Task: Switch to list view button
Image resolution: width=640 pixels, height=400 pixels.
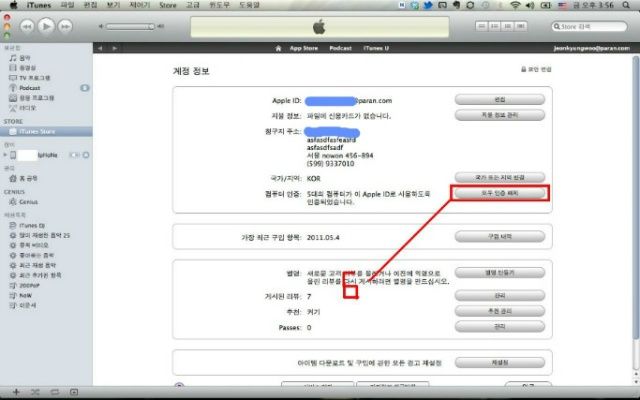Action: (x=482, y=26)
